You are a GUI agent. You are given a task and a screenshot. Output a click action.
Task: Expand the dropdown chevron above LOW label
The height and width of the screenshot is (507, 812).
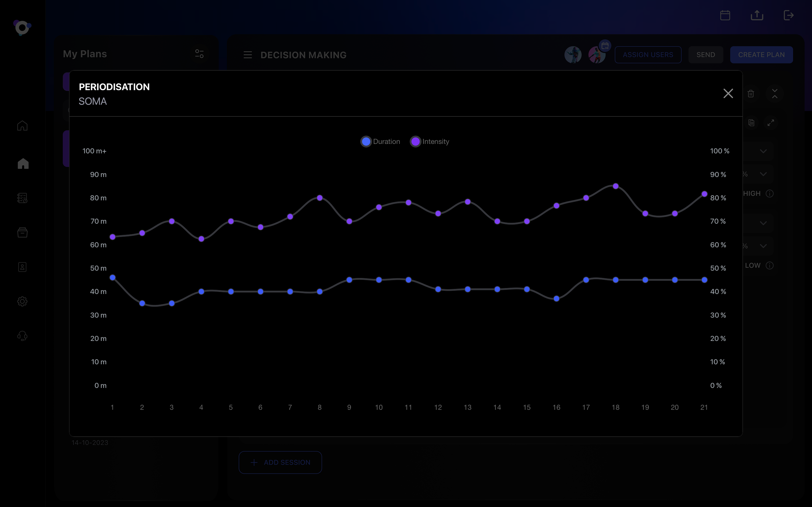[x=763, y=246]
